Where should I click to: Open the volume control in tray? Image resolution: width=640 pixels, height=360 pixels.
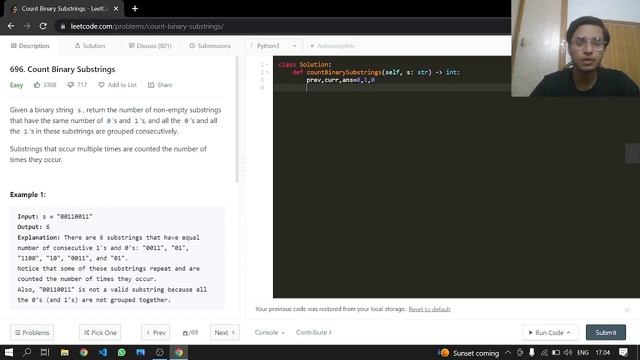pos(568,352)
